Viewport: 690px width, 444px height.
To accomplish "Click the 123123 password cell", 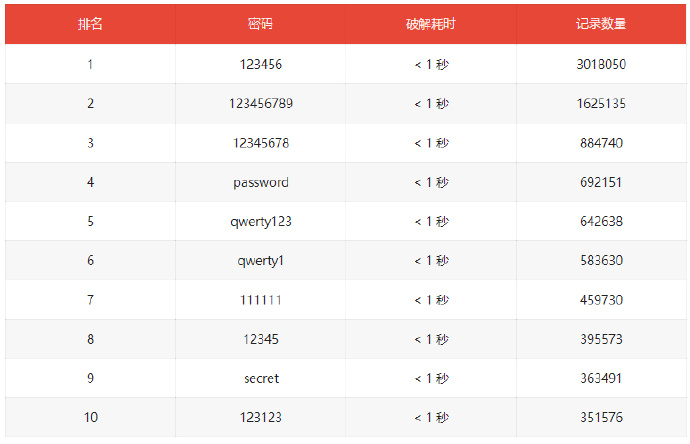I will click(x=261, y=417).
